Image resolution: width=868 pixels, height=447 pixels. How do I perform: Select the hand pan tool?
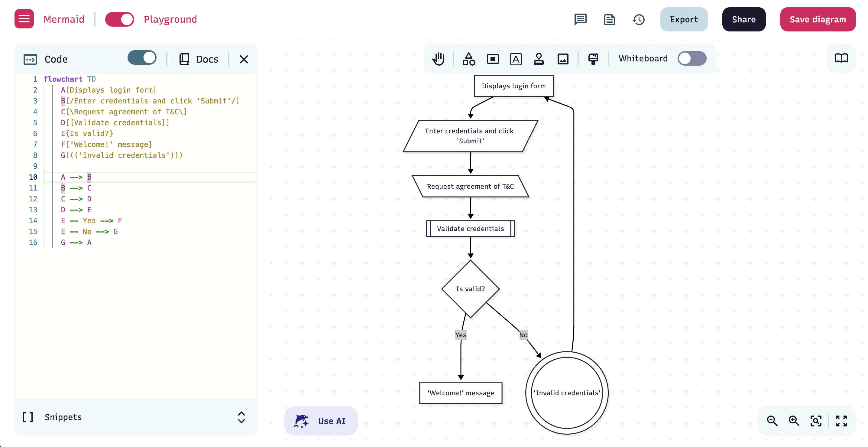(438, 59)
